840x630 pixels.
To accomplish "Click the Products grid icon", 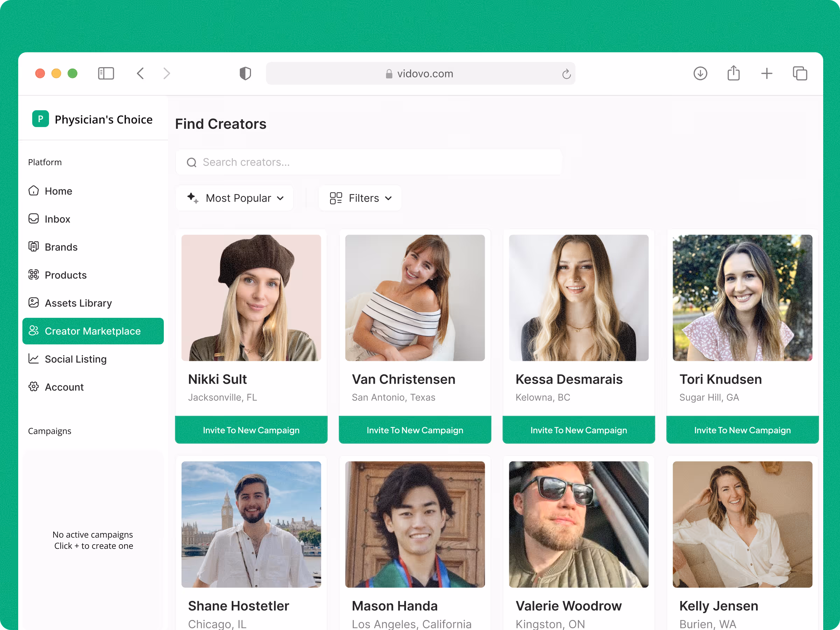I will click(34, 274).
